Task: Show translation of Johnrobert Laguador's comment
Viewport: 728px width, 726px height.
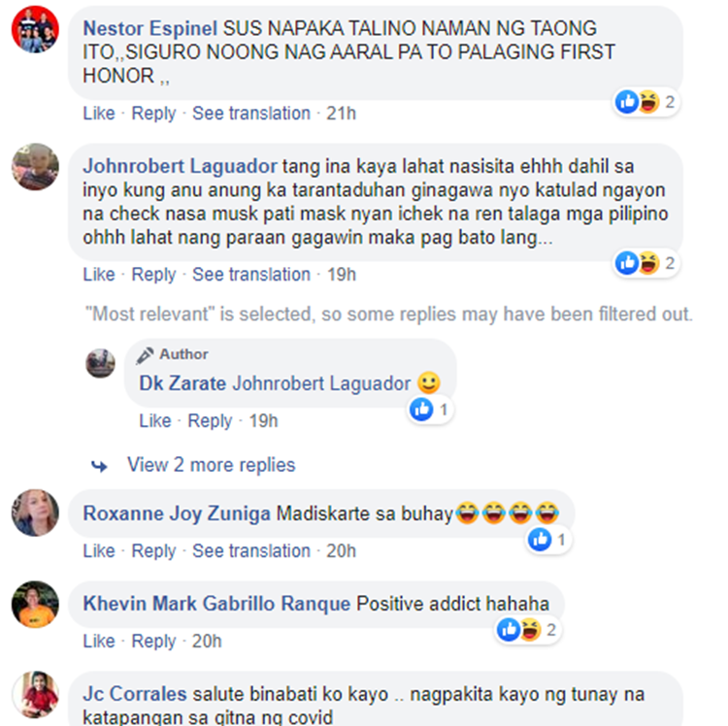Action: (x=251, y=275)
